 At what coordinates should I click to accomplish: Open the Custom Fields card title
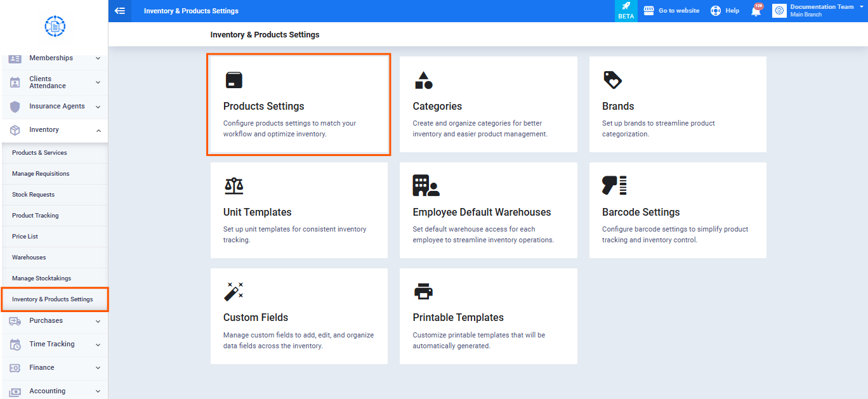click(x=256, y=318)
